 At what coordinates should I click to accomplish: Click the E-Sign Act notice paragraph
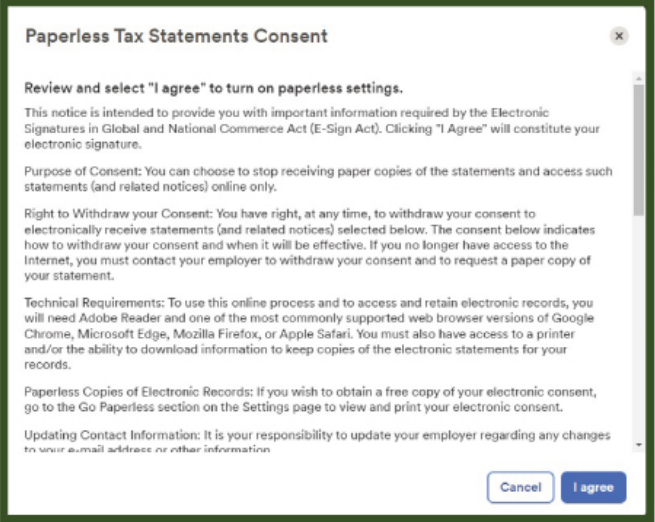[300, 127]
